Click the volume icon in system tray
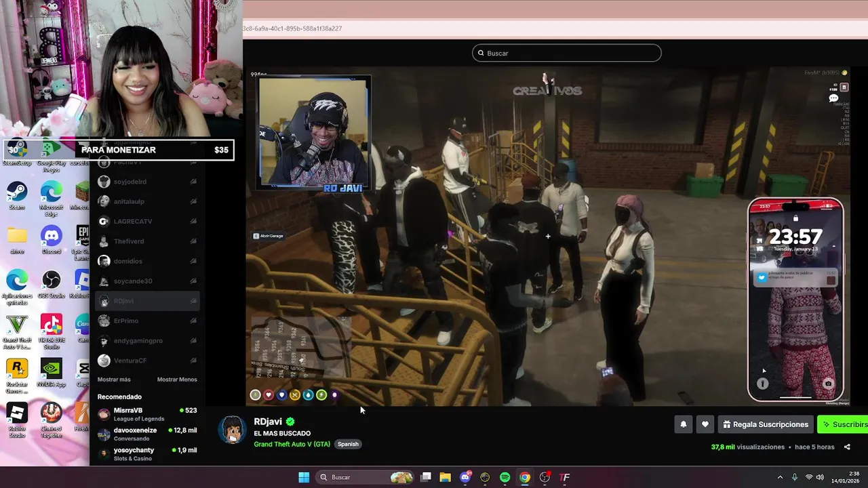 click(820, 477)
